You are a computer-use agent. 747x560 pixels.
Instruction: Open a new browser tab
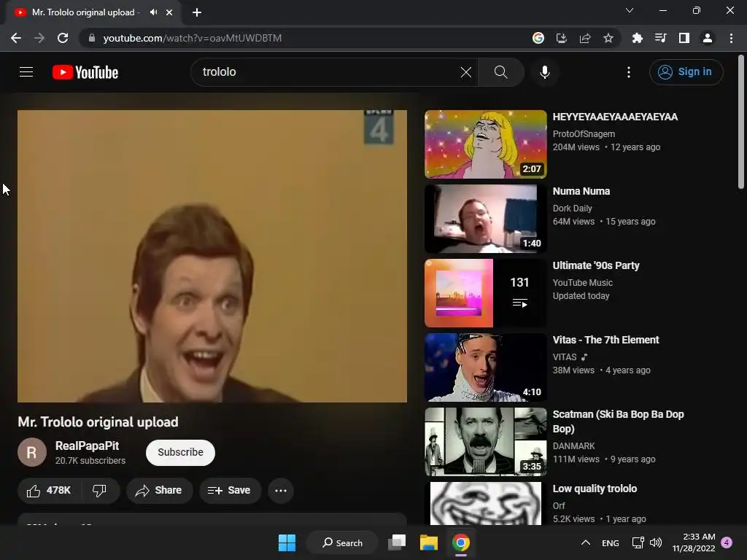tap(197, 12)
